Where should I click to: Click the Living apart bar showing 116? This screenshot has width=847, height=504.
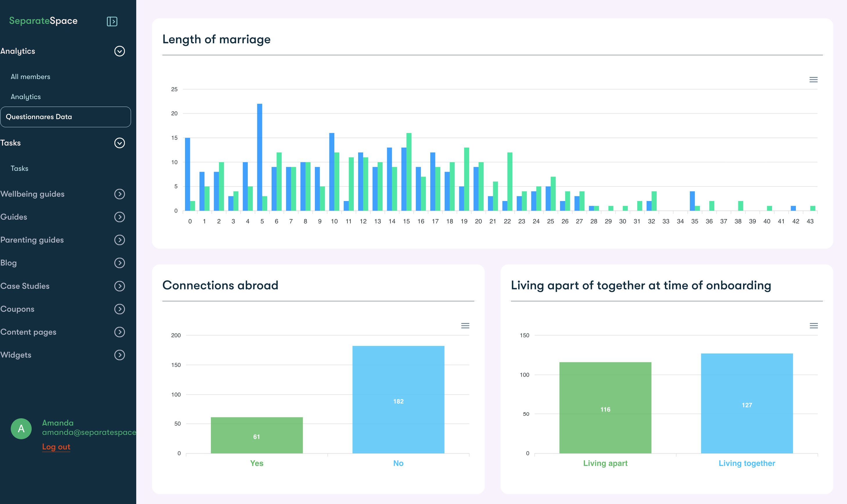[x=606, y=408]
